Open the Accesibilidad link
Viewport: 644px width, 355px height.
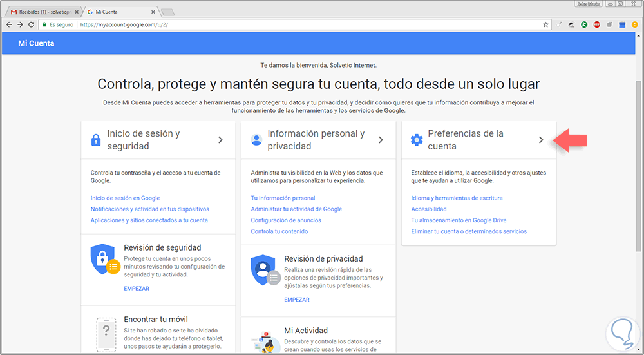coord(429,209)
